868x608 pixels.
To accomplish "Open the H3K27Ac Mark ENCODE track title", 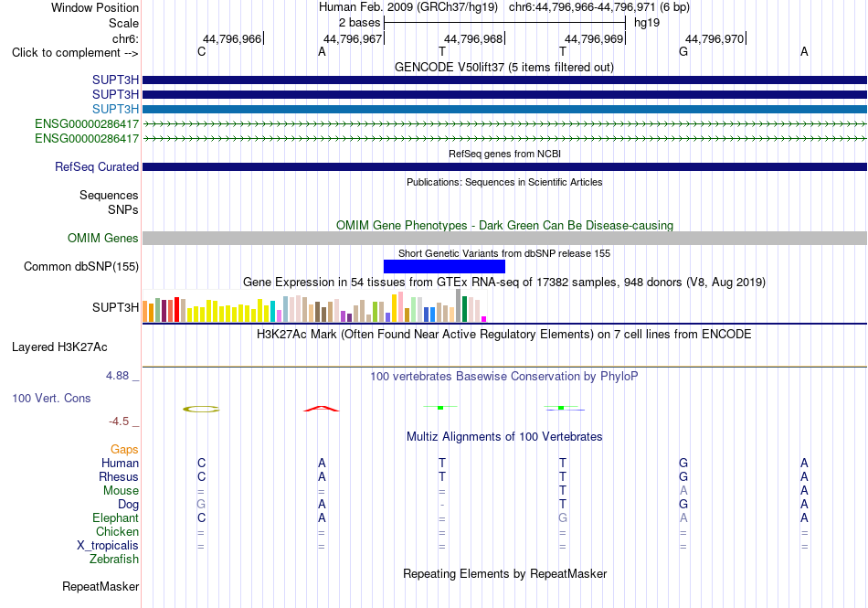I will coord(504,335).
